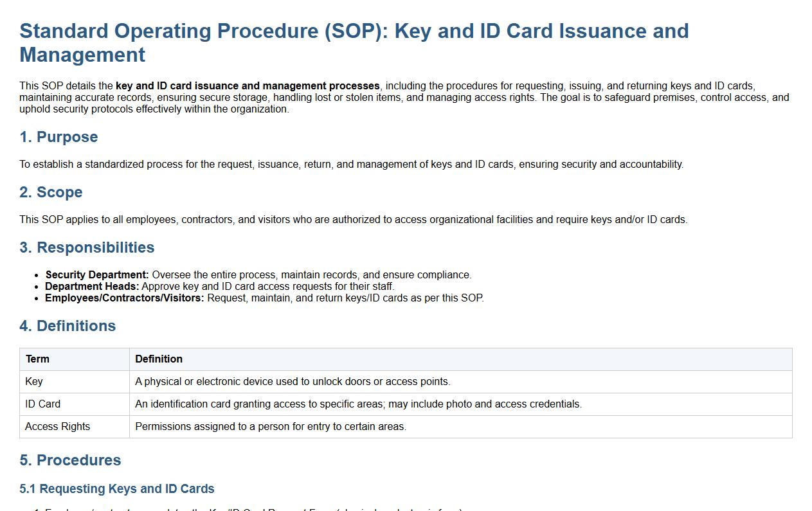Select the "Key" term table cell

(34, 382)
